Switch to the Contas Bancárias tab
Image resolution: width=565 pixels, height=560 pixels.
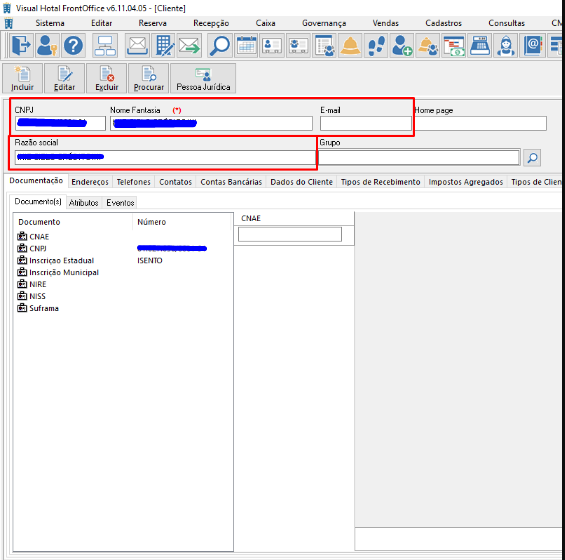click(231, 182)
